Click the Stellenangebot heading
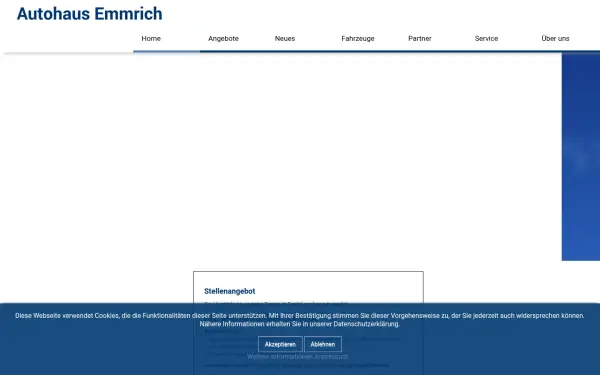The image size is (600, 375). point(230,291)
